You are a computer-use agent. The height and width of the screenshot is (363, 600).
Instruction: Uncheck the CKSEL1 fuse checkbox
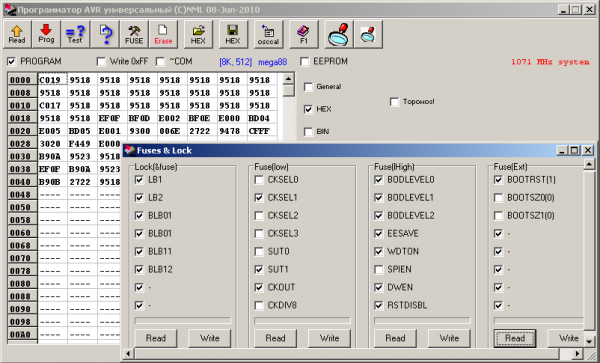click(259, 198)
